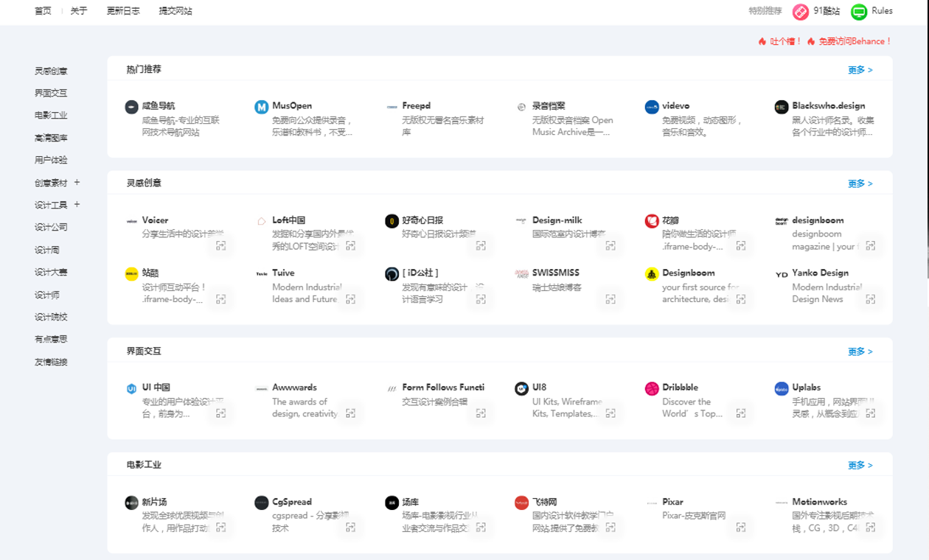Open the 录音档案 site link

549,106
